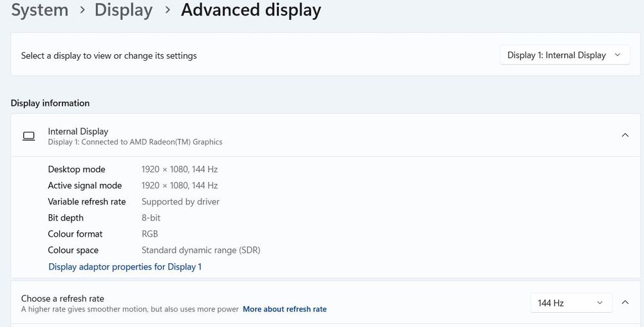Viewport: 644px width, 327px height.
Task: Click the Advanced display page title
Action: click(251, 10)
